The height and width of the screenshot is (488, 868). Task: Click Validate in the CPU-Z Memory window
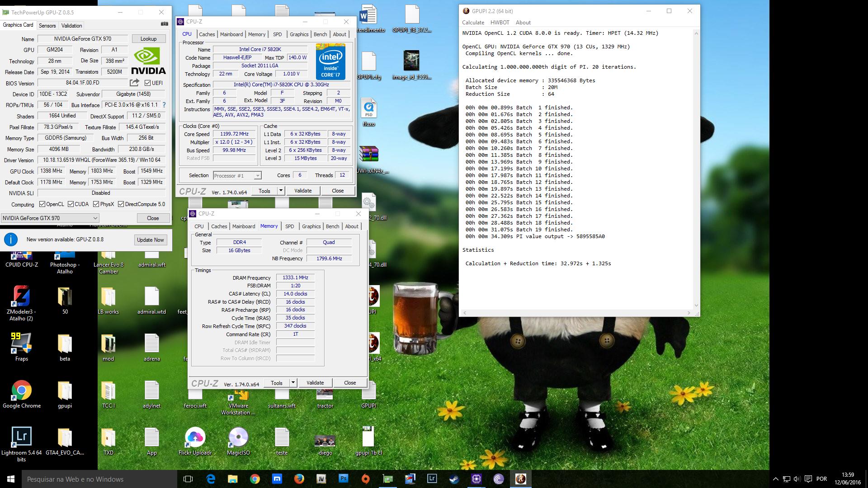pyautogui.click(x=315, y=383)
